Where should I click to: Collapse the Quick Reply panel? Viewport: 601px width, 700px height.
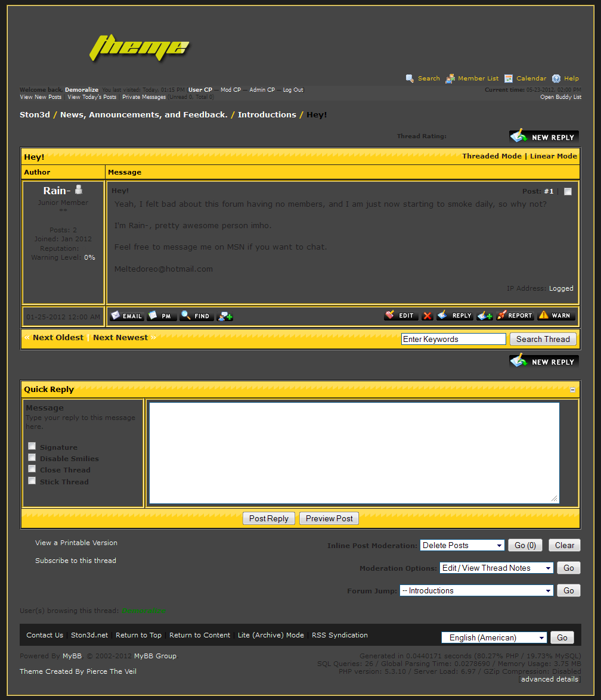572,390
